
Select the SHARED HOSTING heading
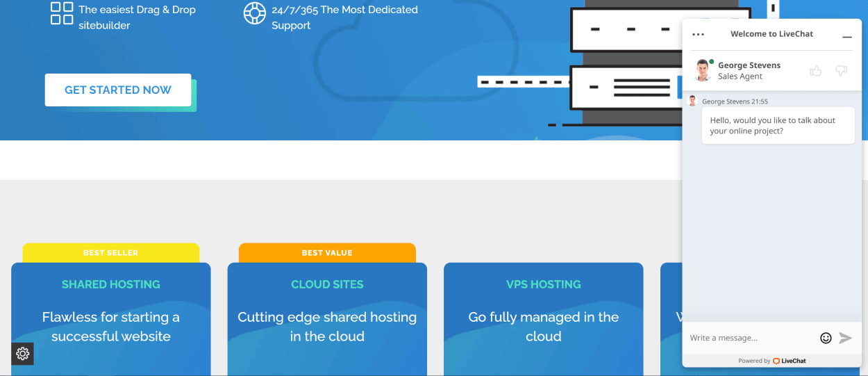click(111, 284)
